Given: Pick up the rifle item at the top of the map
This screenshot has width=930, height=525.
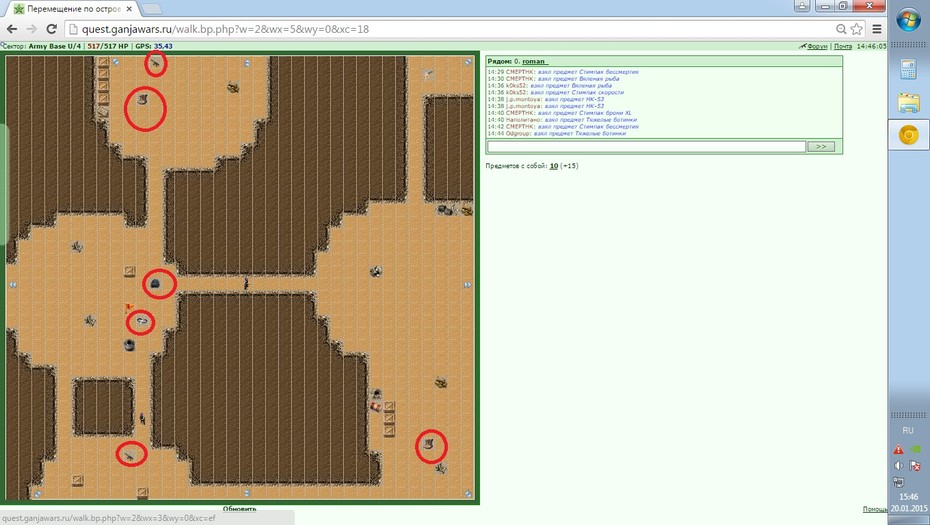Looking at the screenshot, I should (156, 62).
